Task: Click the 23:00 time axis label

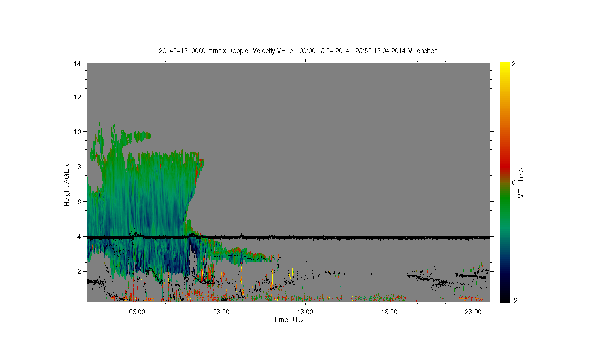Action: click(473, 312)
